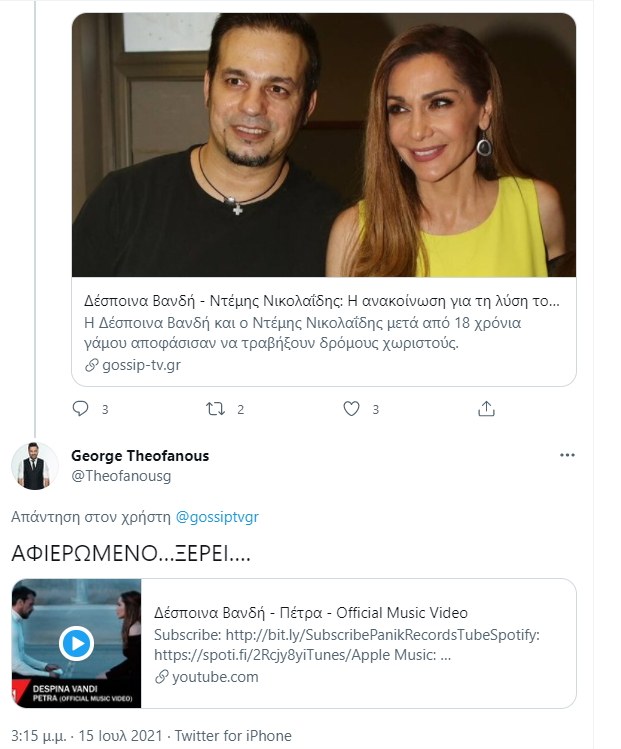Click the link icon beside youtube.com
The image size is (621, 749).
pos(162,677)
